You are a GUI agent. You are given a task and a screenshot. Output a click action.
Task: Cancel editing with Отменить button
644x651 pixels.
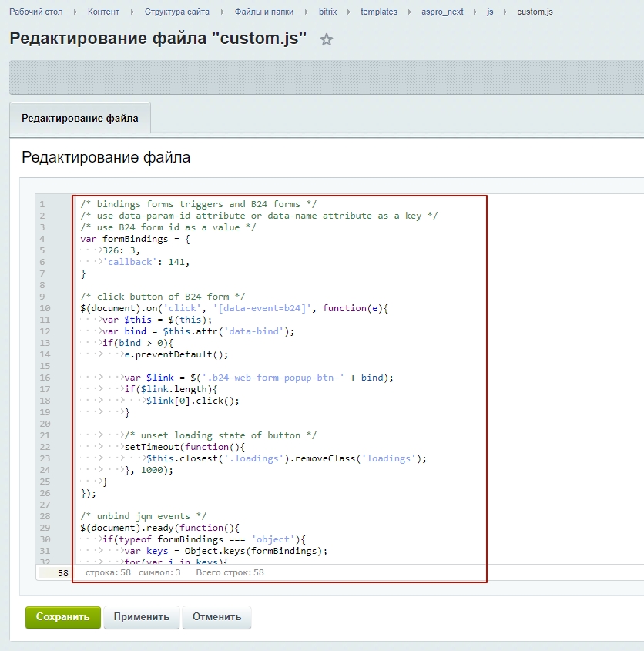point(216,617)
